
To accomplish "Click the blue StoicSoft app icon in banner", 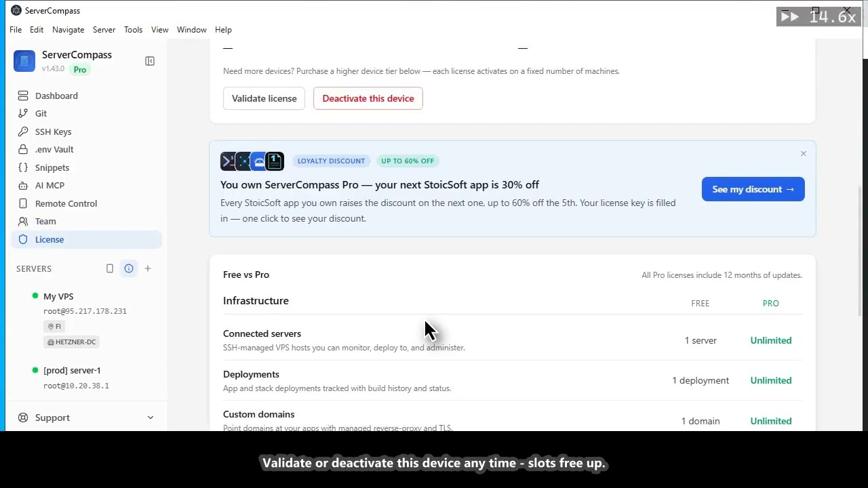I will pyautogui.click(x=258, y=161).
